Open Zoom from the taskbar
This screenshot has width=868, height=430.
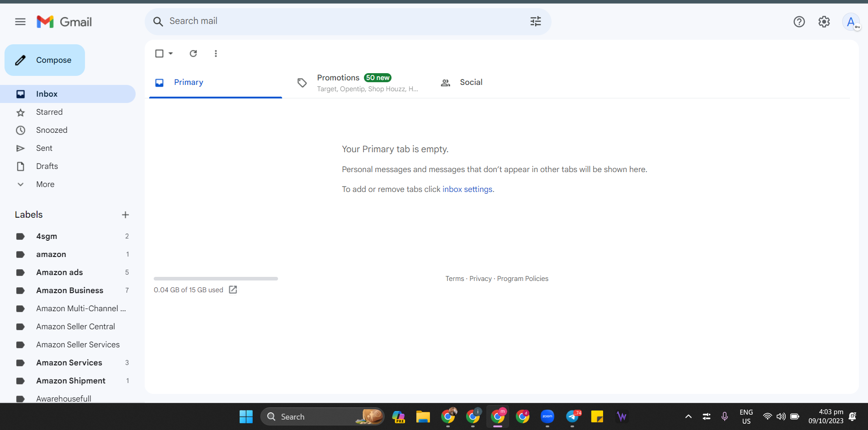pos(547,416)
